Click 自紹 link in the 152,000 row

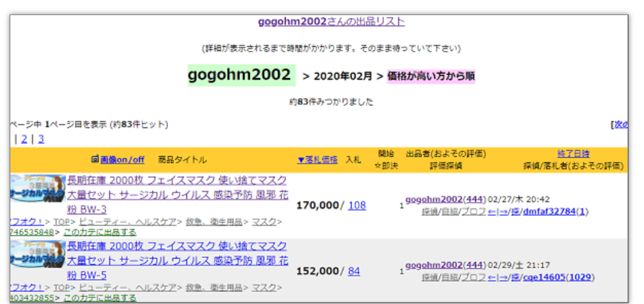[449, 277]
